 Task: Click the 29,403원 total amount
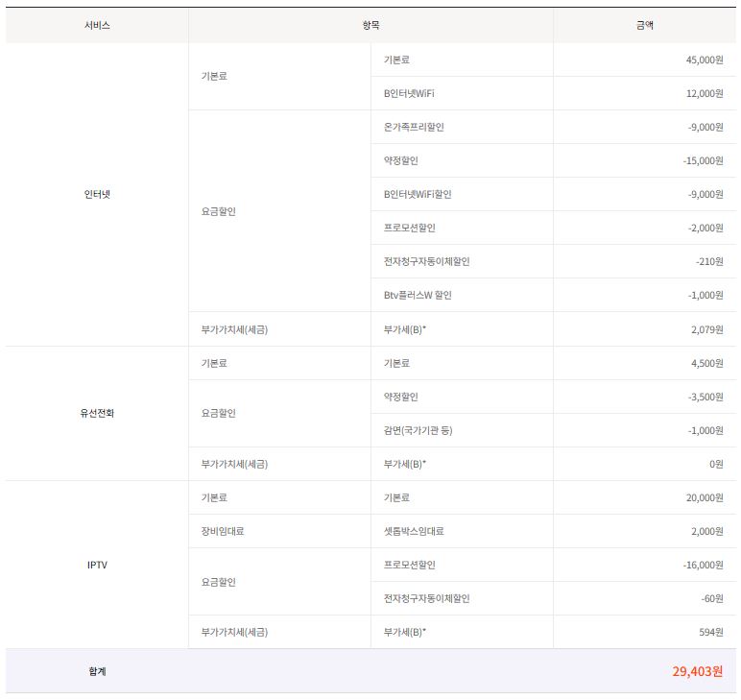697,671
